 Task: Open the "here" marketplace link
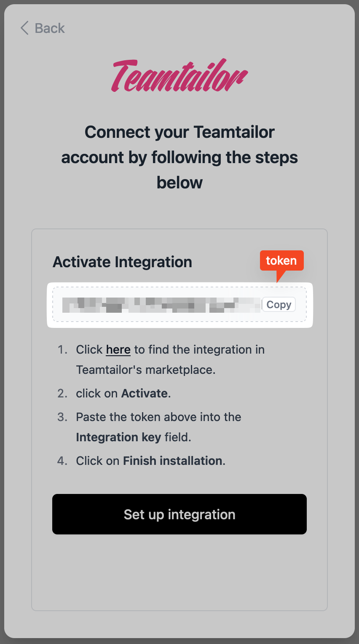pos(118,350)
